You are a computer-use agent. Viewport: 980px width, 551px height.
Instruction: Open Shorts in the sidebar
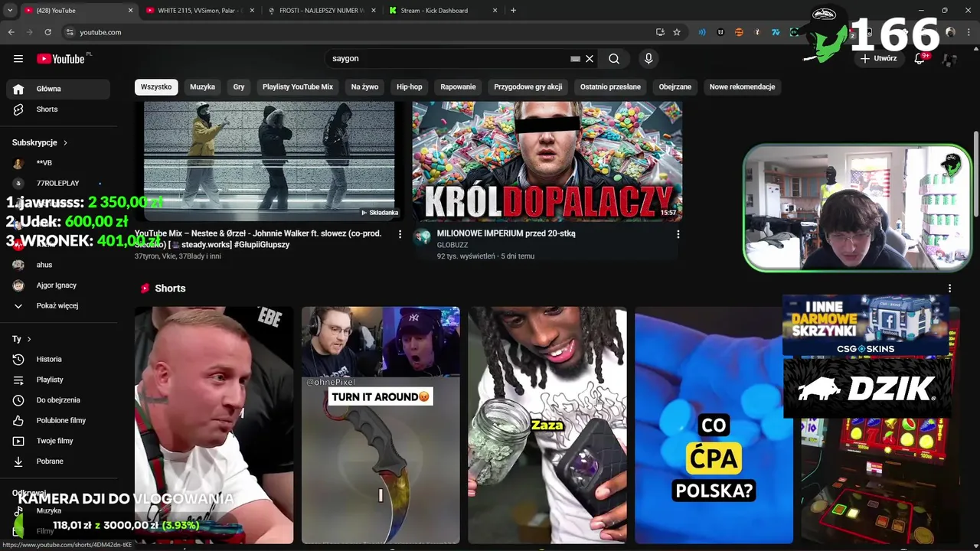coord(58,109)
